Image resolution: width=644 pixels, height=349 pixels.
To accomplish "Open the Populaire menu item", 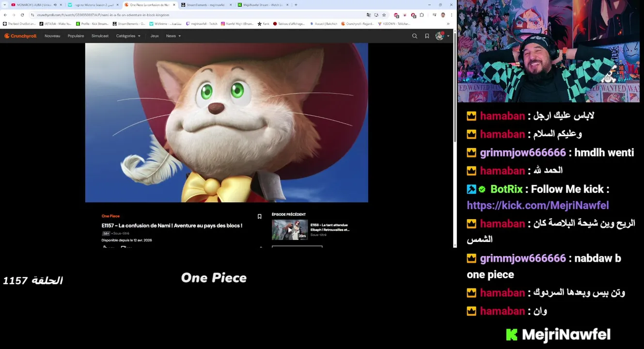I will click(76, 36).
